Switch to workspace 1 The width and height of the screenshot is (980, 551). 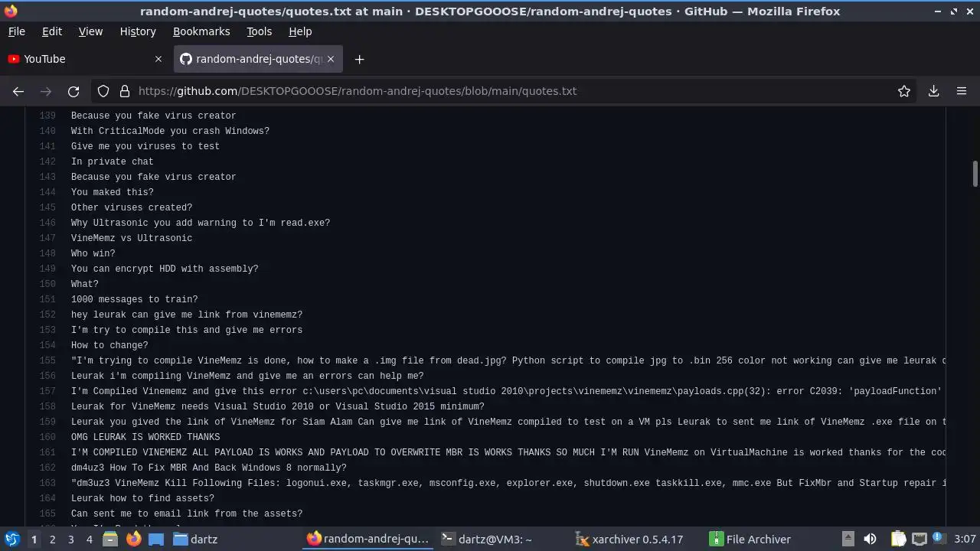[34, 540]
